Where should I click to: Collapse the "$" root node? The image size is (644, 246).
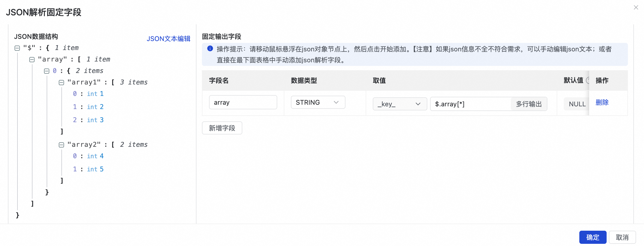17,48
